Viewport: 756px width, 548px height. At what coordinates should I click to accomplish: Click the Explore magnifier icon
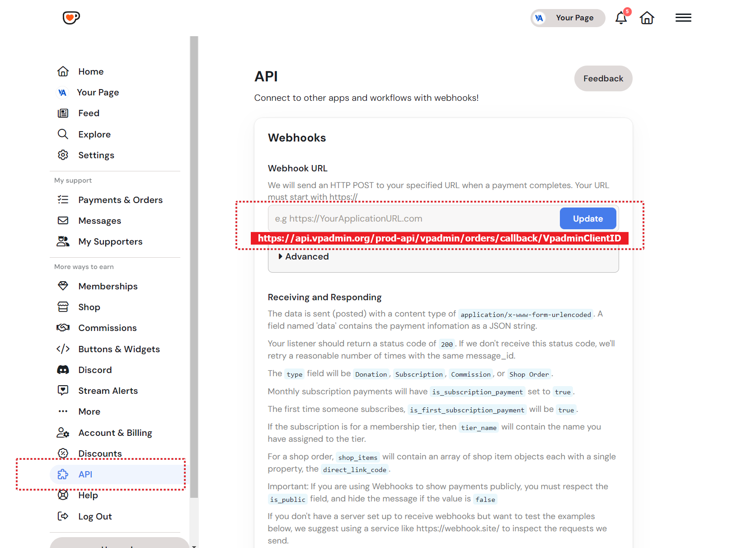63,134
